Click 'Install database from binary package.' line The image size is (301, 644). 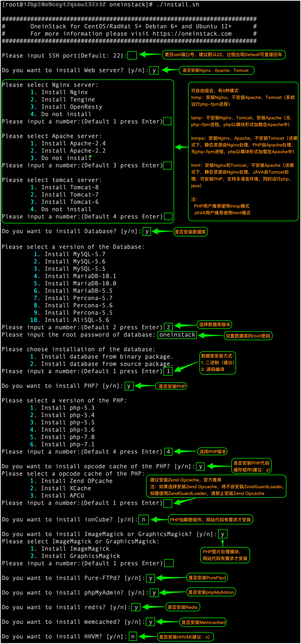click(107, 357)
